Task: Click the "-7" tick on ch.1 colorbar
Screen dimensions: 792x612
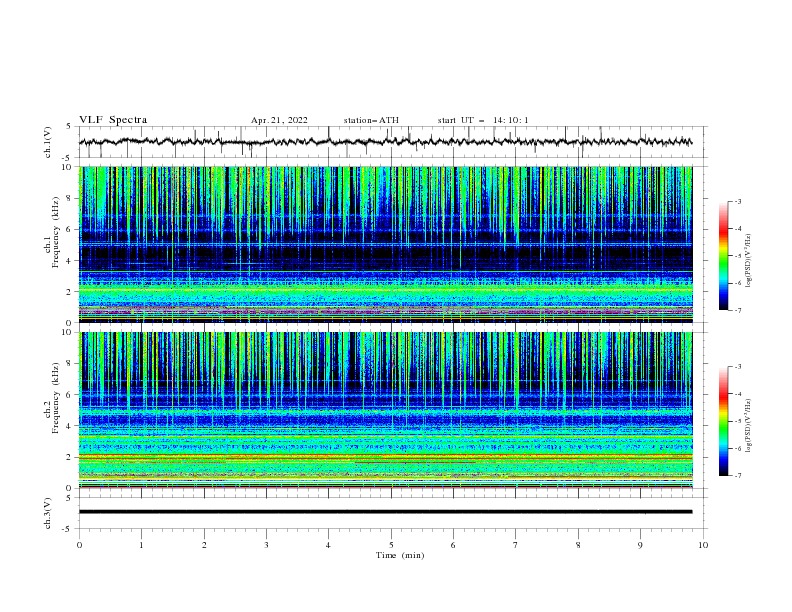Action: 737,310
